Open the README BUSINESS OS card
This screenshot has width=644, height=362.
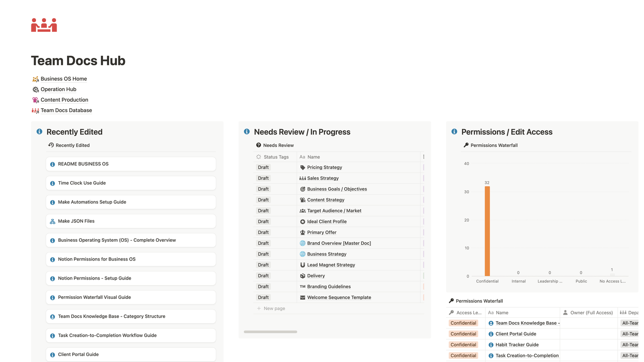[x=131, y=164]
